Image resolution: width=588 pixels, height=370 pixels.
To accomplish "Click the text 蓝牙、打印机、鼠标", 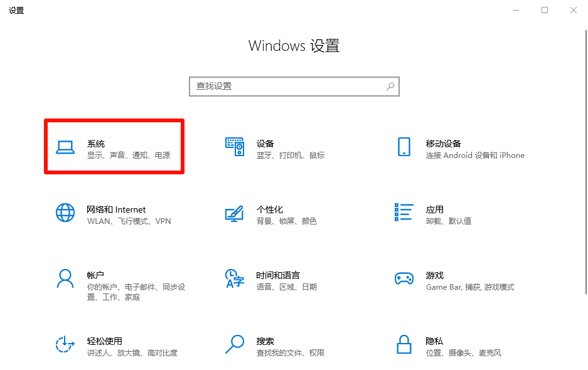I will (291, 155).
